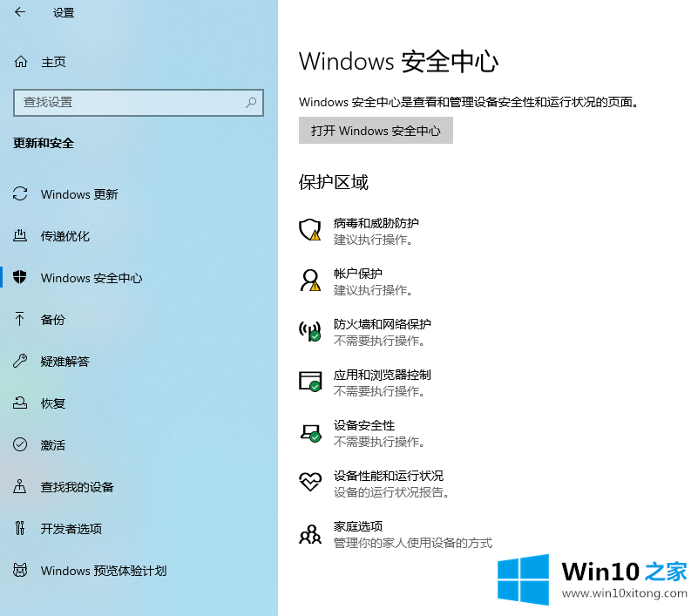Click the magnifier icon in search box
Image resolution: width=698 pixels, height=616 pixels.
251,102
